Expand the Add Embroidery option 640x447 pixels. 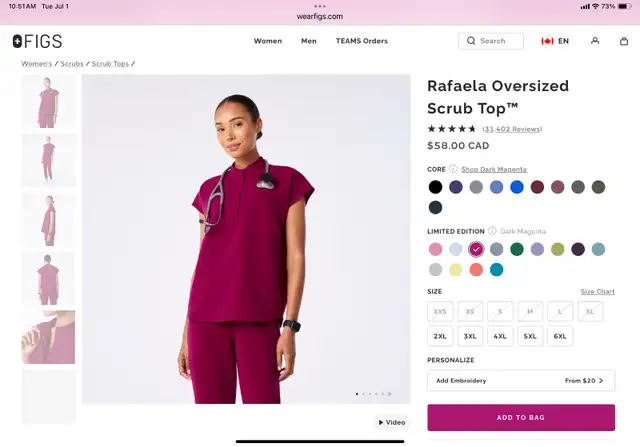(x=521, y=380)
